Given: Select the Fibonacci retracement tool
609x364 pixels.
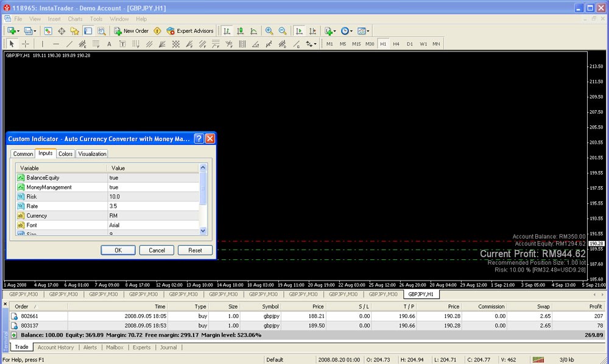Looking at the screenshot, I should [96, 44].
